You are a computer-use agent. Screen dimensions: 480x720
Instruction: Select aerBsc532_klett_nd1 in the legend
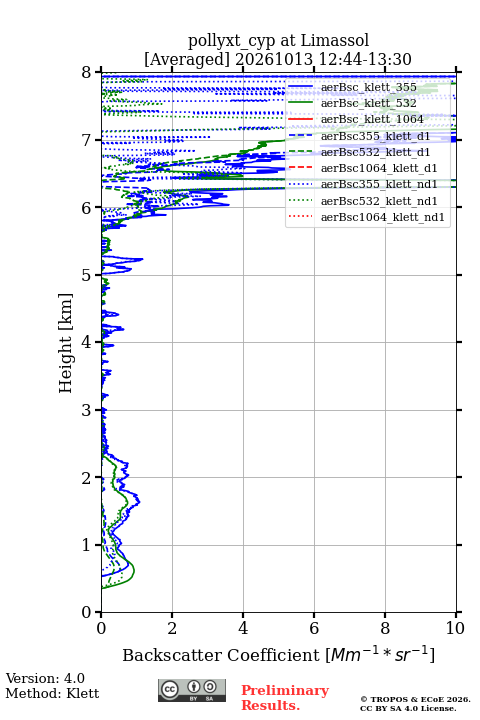pyautogui.click(x=379, y=201)
